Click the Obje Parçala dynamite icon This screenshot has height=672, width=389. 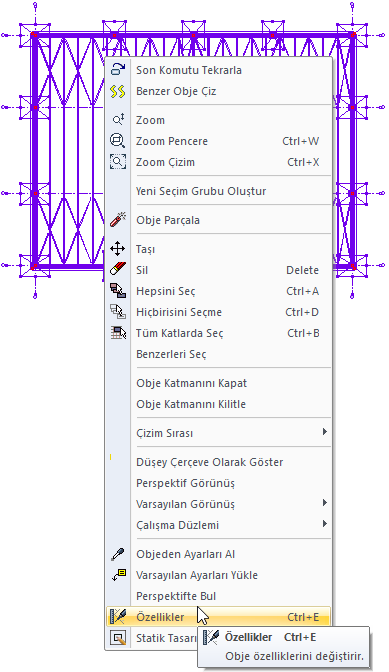point(117,220)
